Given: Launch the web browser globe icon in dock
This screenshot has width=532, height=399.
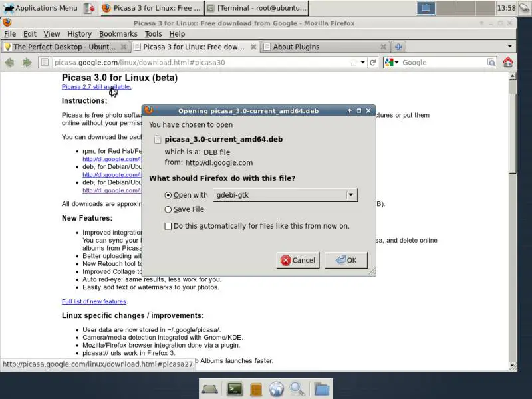Looking at the screenshot, I should [x=277, y=389].
